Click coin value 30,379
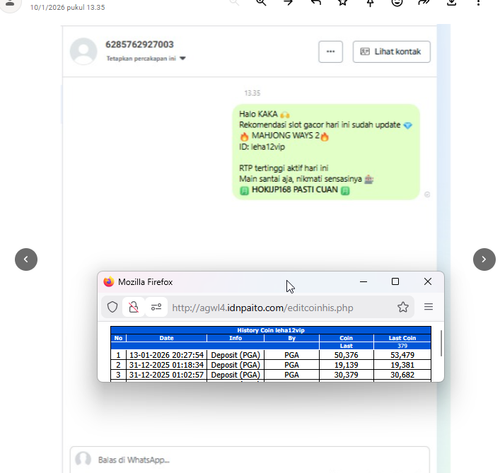Image resolution: width=500 pixels, height=473 pixels. [x=346, y=375]
